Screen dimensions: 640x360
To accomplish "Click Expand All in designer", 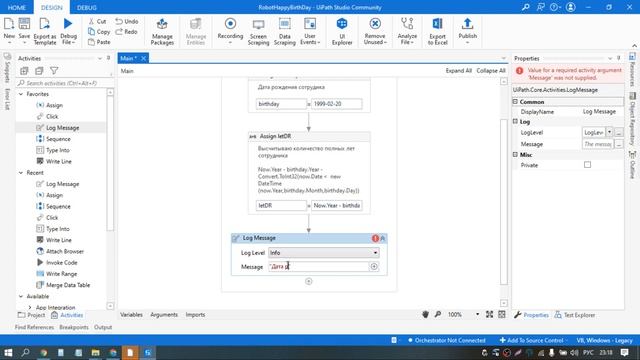I will tap(458, 71).
